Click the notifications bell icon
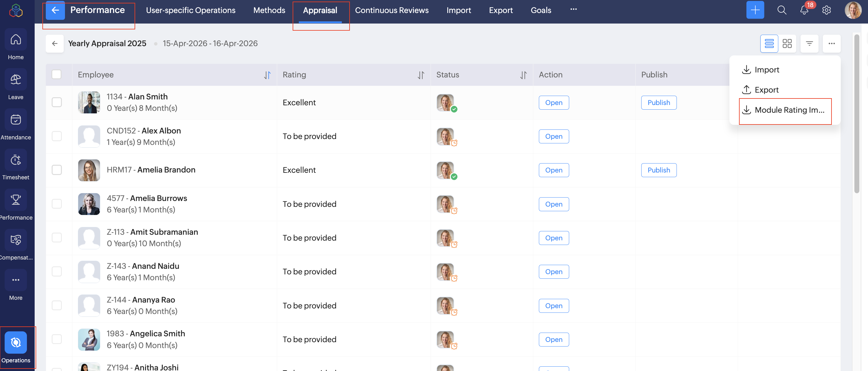The width and height of the screenshot is (868, 371). (804, 10)
